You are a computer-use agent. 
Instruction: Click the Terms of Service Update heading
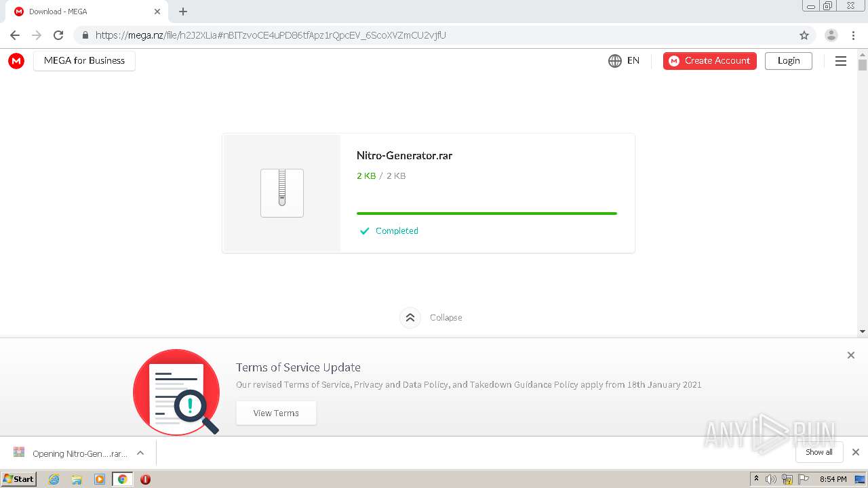click(x=298, y=367)
